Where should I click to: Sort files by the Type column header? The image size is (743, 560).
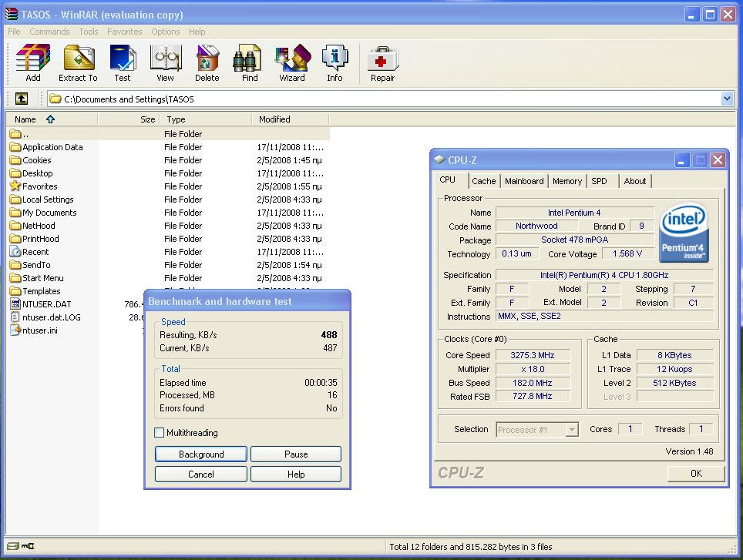coord(205,119)
